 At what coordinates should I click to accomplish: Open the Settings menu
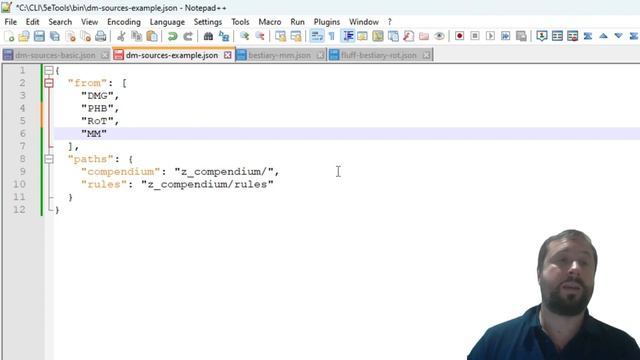208,22
